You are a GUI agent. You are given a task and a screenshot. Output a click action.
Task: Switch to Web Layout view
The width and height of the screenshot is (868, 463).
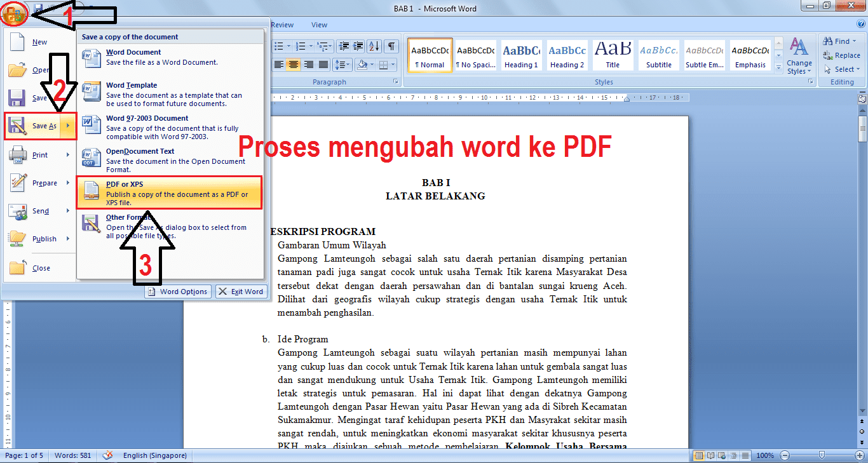coord(722,455)
